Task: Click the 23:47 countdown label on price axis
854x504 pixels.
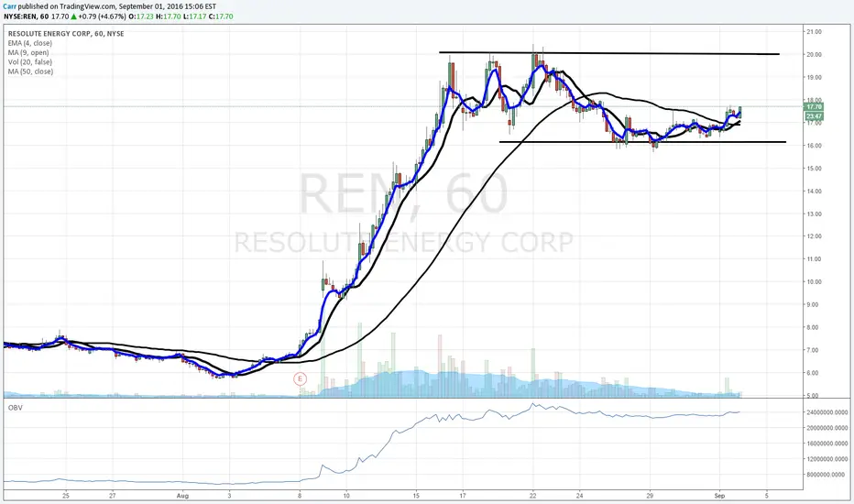Action: click(814, 116)
